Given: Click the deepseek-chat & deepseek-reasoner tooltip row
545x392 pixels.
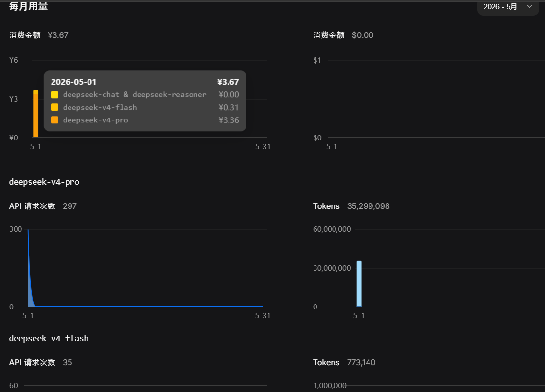Looking at the screenshot, I should tap(145, 94).
